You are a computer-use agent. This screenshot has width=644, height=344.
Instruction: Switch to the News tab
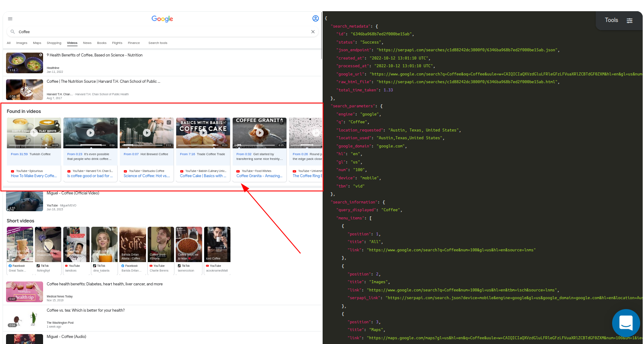click(x=87, y=43)
